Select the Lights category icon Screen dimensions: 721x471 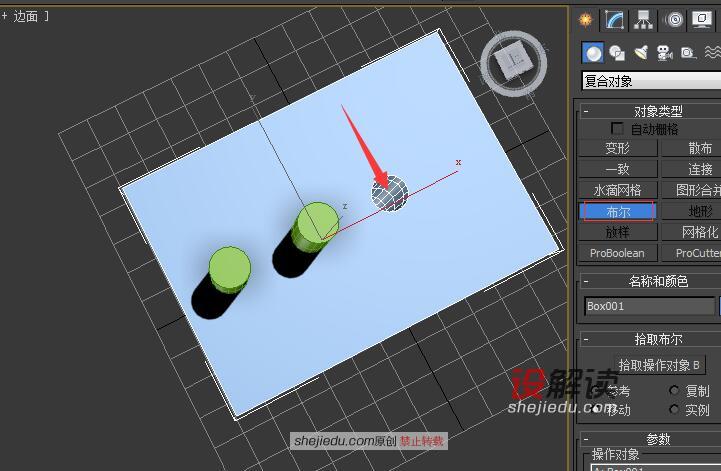click(x=641, y=53)
